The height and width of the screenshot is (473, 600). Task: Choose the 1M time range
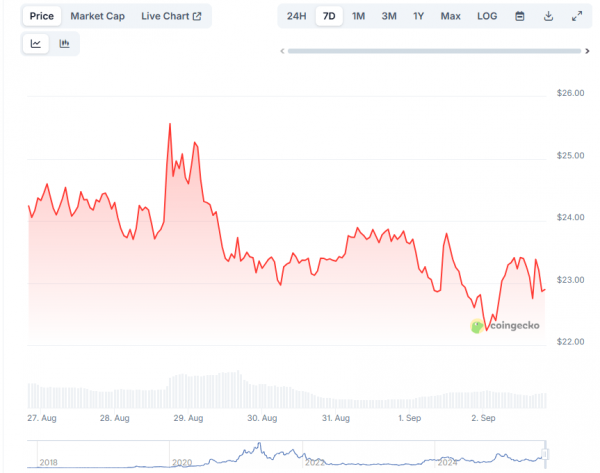[x=358, y=16]
